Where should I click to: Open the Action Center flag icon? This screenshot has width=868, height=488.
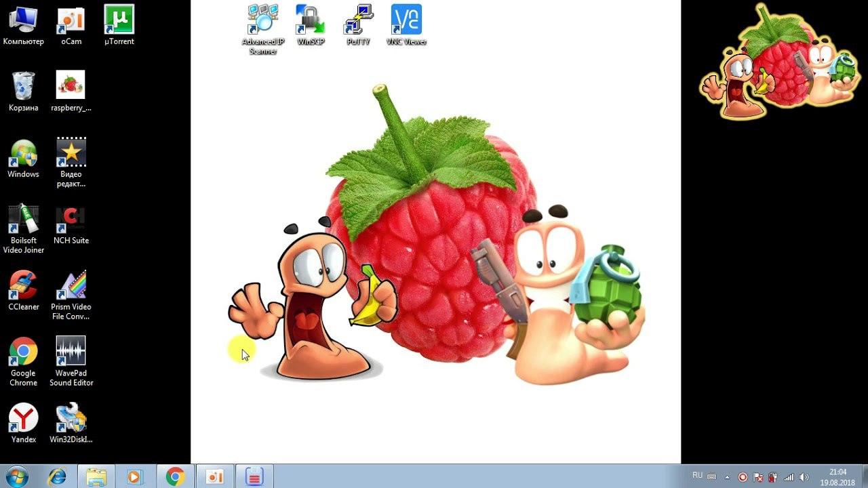click(758, 477)
